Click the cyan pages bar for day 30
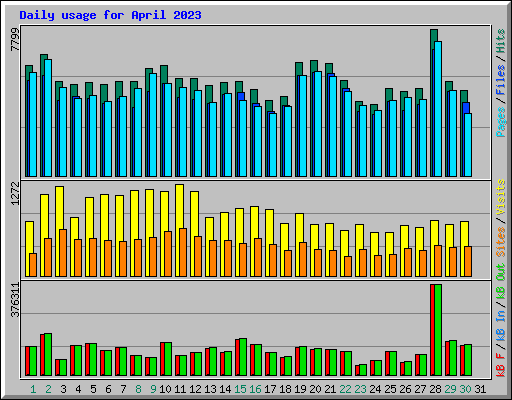 pyautogui.click(x=468, y=145)
